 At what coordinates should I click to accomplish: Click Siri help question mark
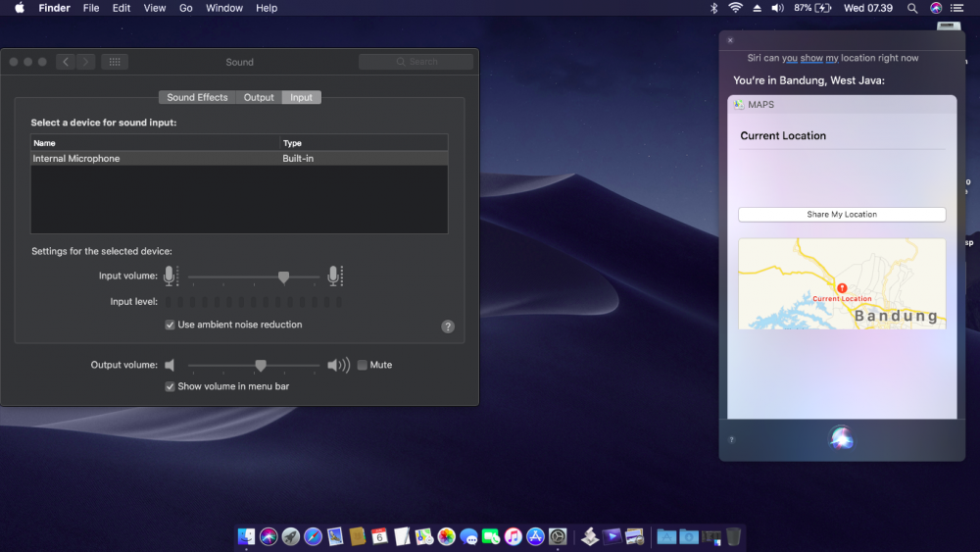click(731, 439)
